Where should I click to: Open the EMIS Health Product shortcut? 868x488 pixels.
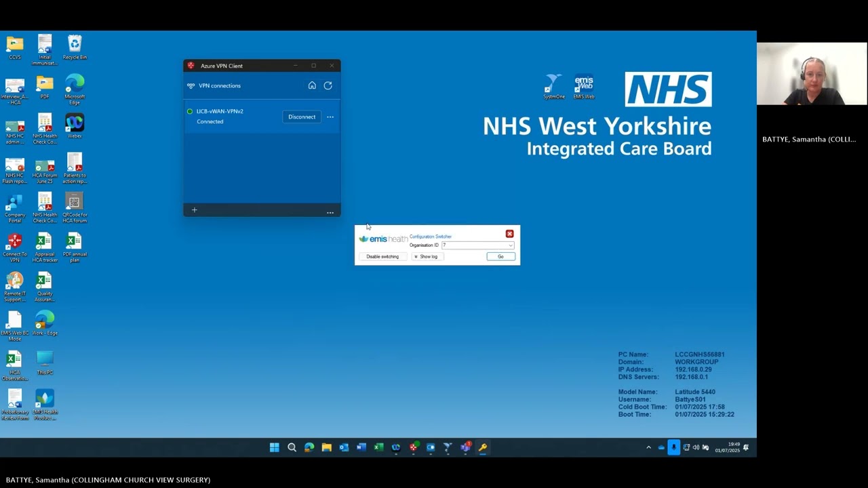point(45,405)
